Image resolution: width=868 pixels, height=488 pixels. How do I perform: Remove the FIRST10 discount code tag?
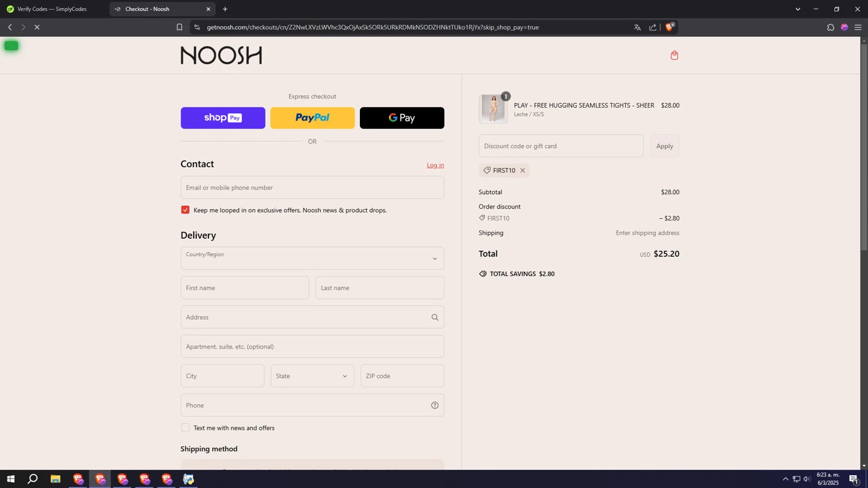[523, 171]
